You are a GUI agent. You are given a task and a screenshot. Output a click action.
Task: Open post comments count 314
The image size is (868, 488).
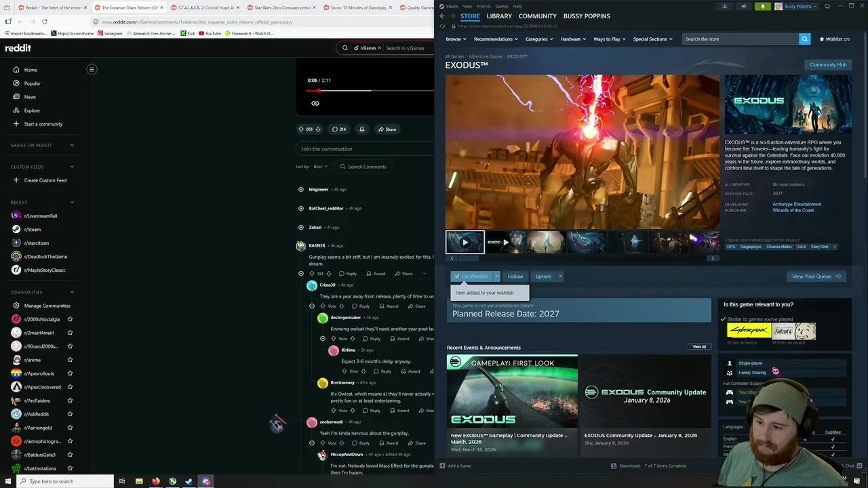tap(339, 129)
